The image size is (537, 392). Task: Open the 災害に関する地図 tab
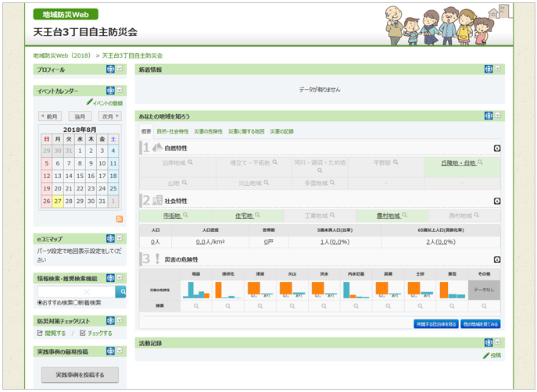(x=245, y=132)
